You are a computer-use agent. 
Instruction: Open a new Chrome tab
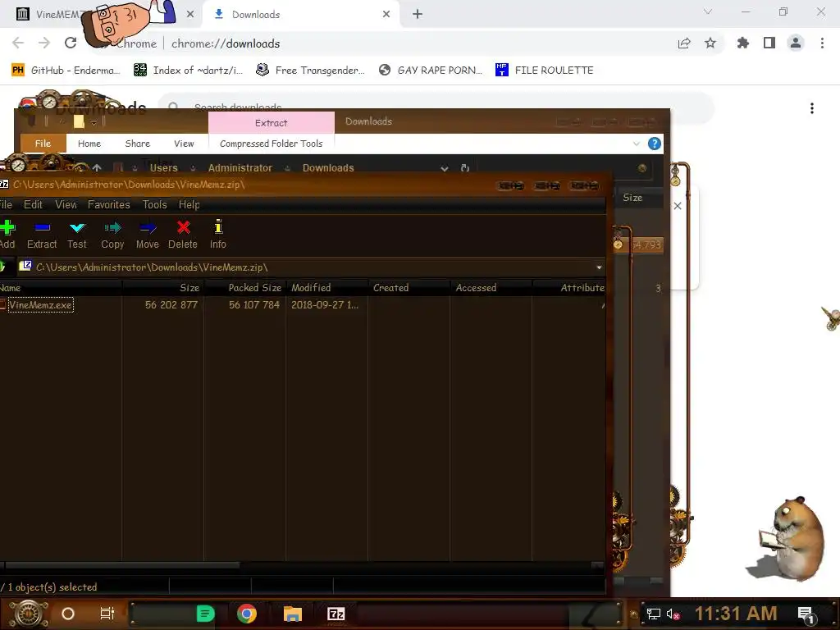[x=418, y=15]
